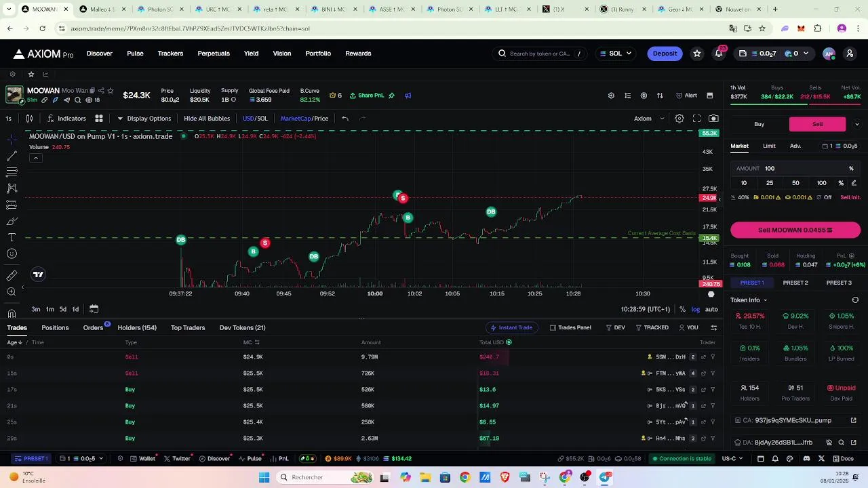
Task: Open the Dev Tokens (21) tab
Action: pos(242,328)
